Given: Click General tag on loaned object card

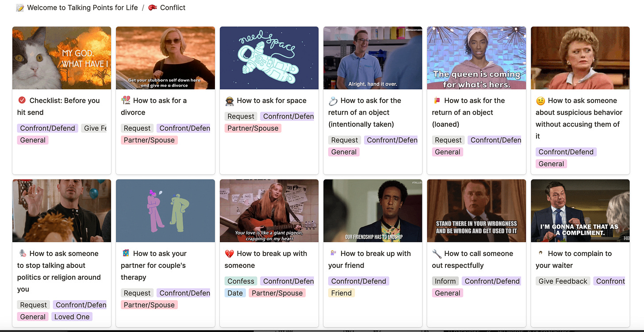Looking at the screenshot, I should coord(448,152).
